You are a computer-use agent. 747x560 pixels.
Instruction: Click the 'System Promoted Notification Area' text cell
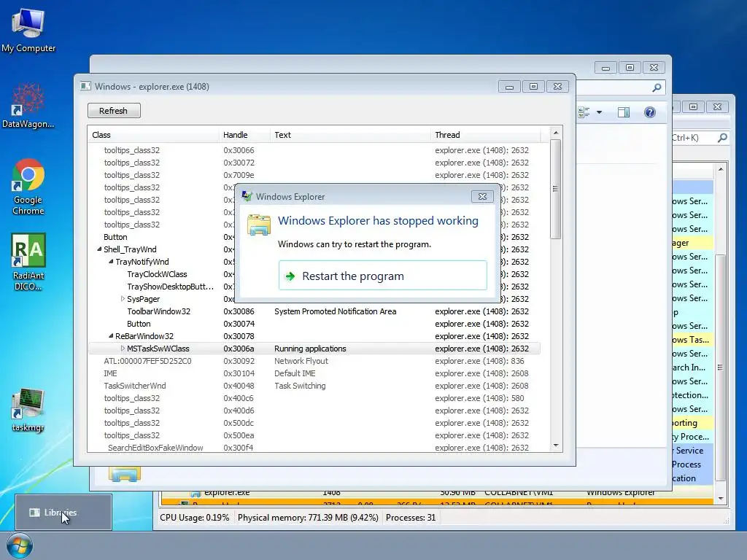coord(335,311)
